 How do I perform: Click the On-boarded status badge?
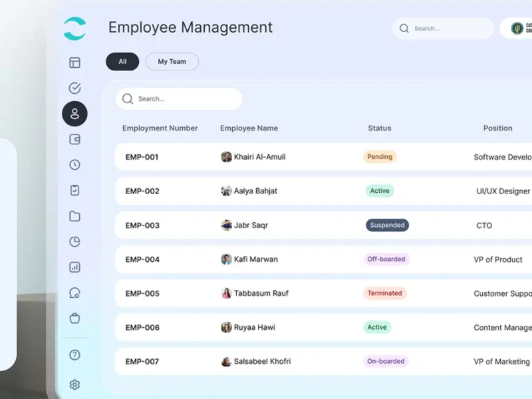point(386,361)
